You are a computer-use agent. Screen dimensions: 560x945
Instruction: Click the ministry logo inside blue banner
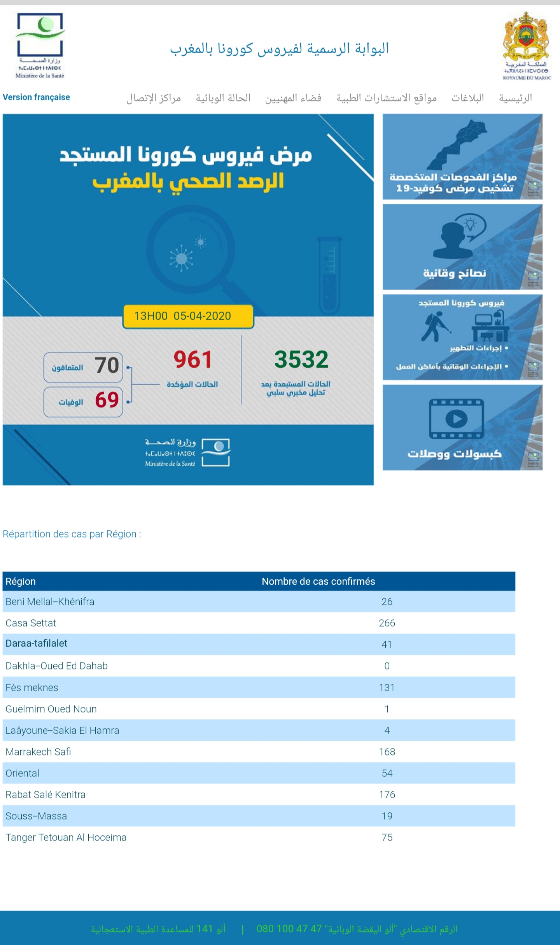(188, 452)
